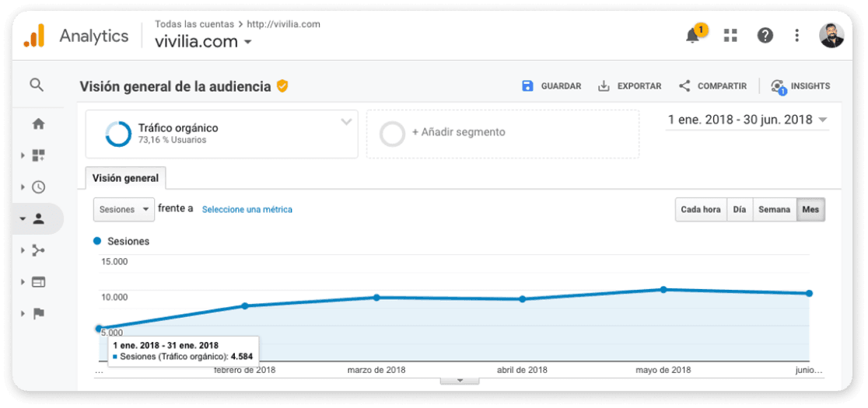Open the notifications bell icon
This screenshot has width=868, height=408.
(x=692, y=36)
